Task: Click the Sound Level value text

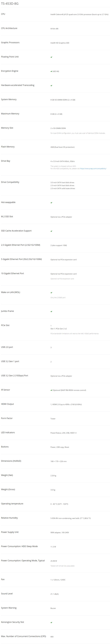Action: pos(54,594)
